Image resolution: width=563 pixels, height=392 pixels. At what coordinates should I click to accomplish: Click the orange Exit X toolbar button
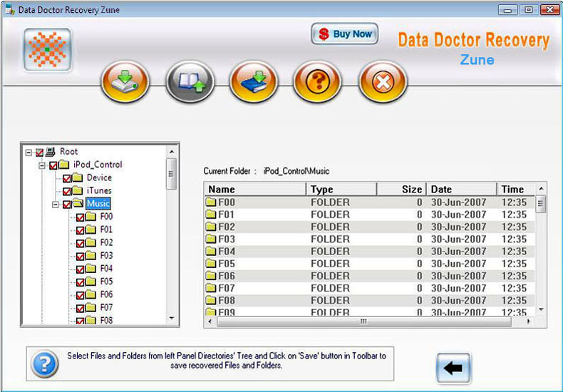[383, 81]
